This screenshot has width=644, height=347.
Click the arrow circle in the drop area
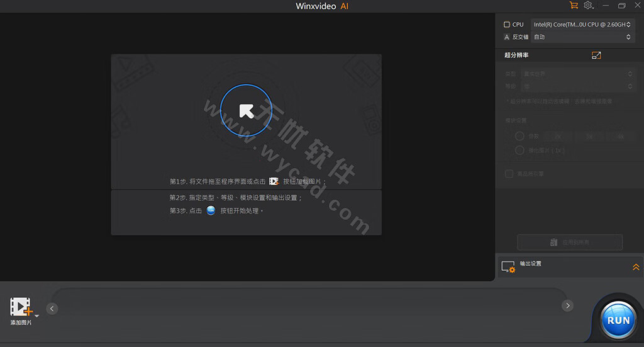point(247,111)
